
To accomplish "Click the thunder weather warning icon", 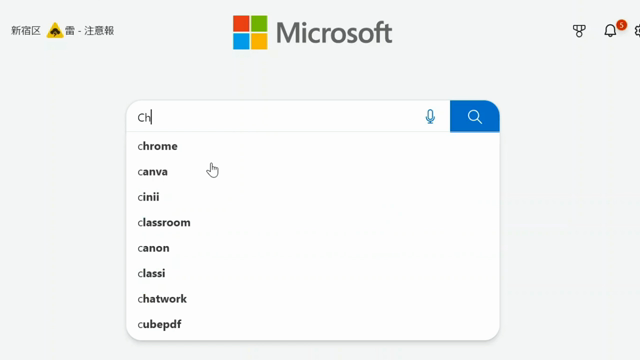I will pos(55,31).
